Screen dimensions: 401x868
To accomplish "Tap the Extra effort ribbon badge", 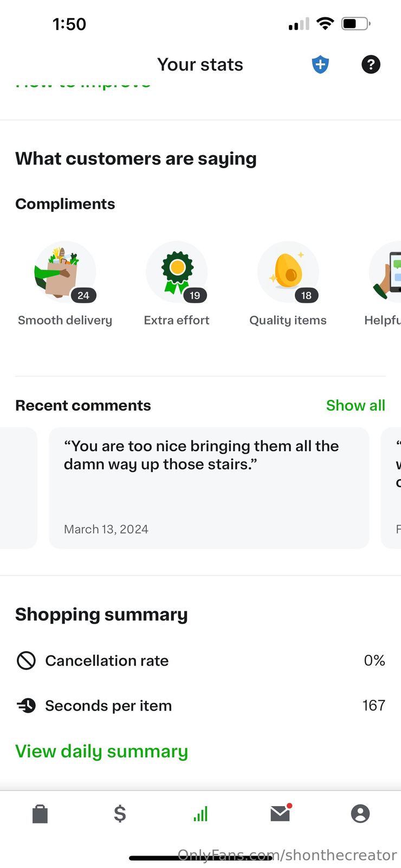I will tap(177, 272).
